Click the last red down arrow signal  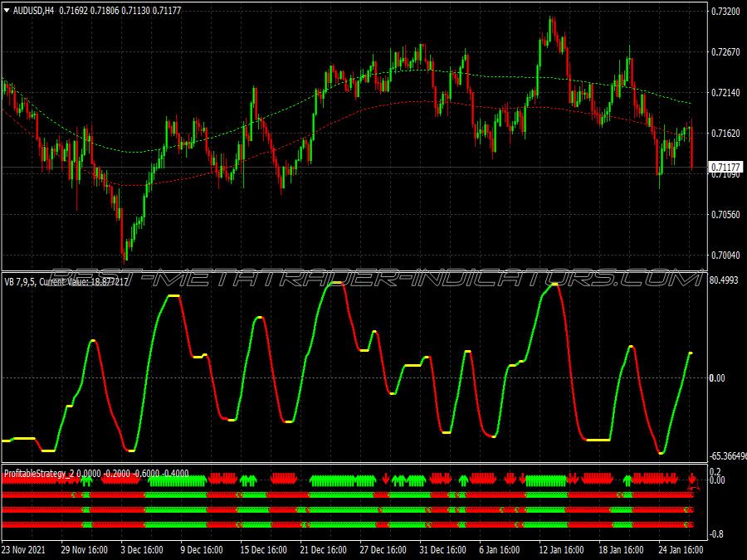692,479
